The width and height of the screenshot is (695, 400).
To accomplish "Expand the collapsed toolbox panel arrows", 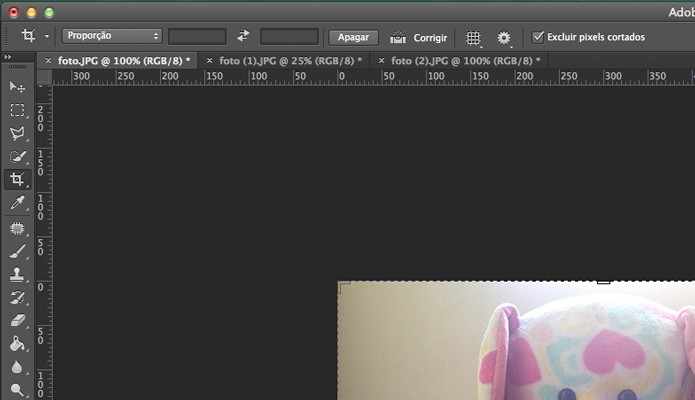I will pos(8,57).
